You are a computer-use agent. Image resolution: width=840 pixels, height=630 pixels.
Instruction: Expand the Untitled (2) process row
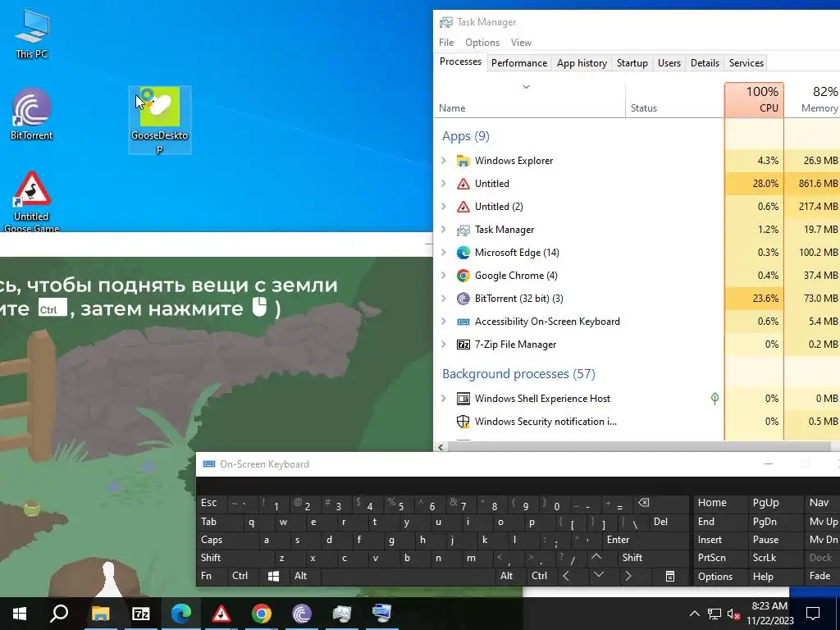444,206
